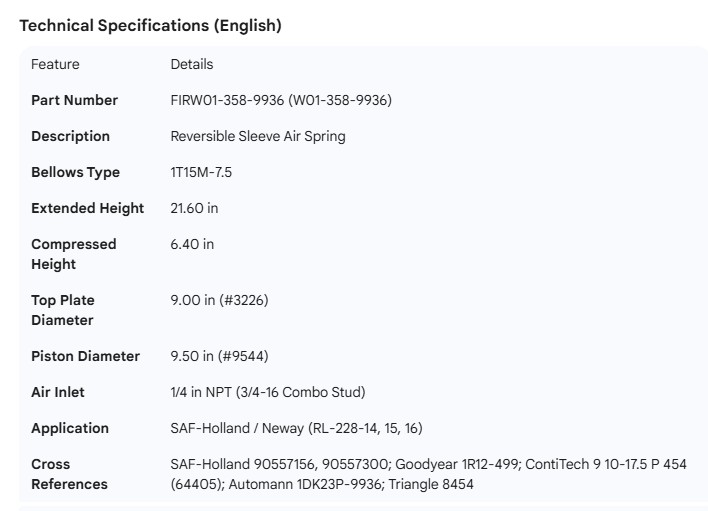This screenshot has height=511, width=708.
Task: Click the Extended Height label
Action: point(87,208)
